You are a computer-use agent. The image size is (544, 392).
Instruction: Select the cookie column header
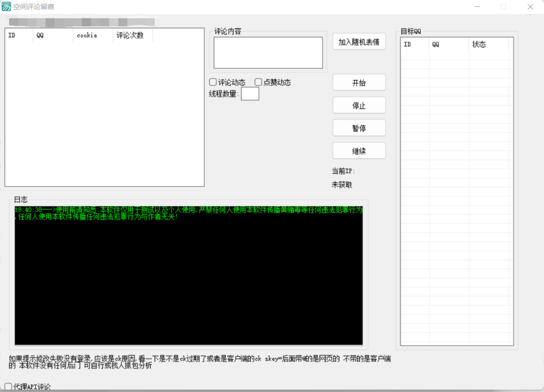click(x=92, y=36)
